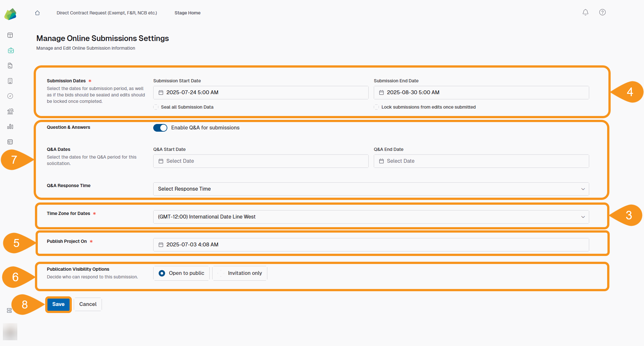644x346 pixels.
Task: Open the document signature icon in sidebar
Action: (10, 65)
